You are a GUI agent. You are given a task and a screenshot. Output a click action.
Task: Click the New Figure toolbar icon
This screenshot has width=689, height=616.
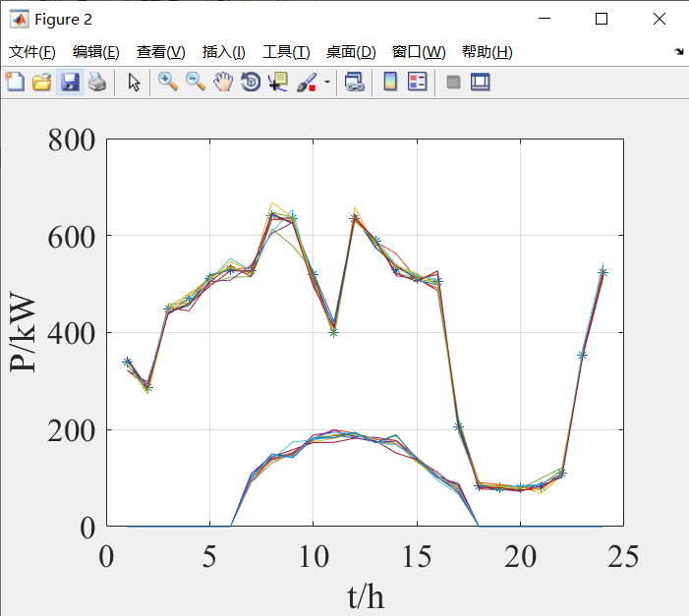[15, 83]
